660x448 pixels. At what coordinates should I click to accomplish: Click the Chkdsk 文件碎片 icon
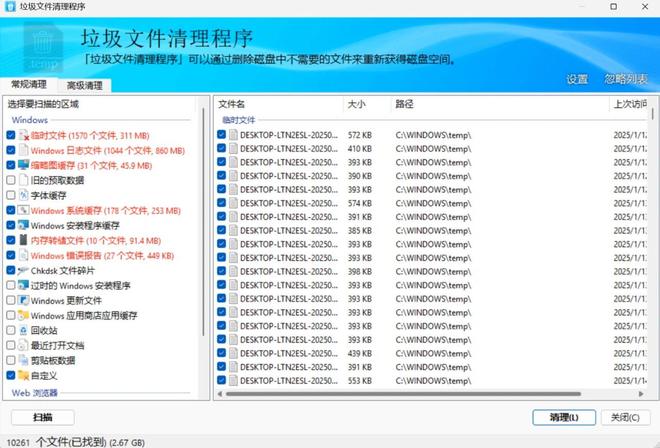[x=24, y=270]
